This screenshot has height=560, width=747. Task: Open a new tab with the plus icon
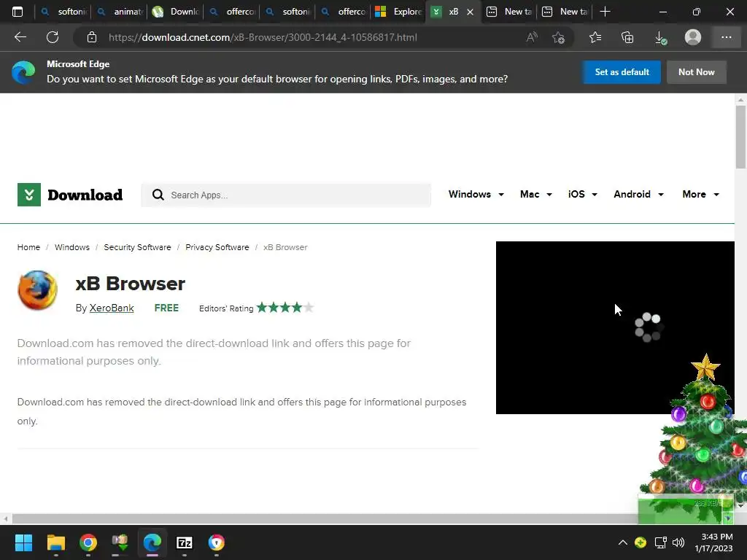pyautogui.click(x=605, y=12)
